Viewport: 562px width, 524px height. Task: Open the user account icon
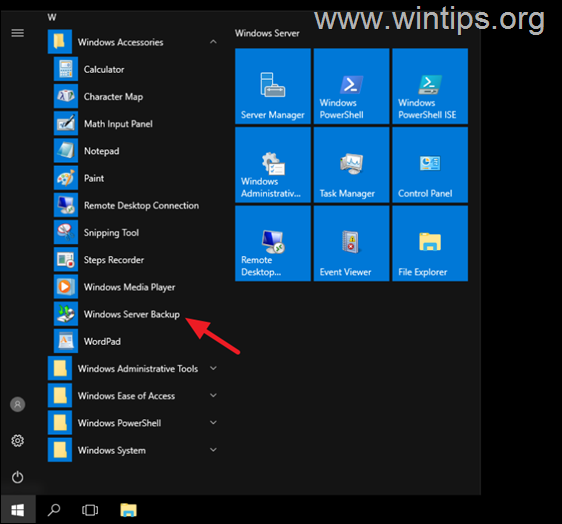tap(18, 404)
